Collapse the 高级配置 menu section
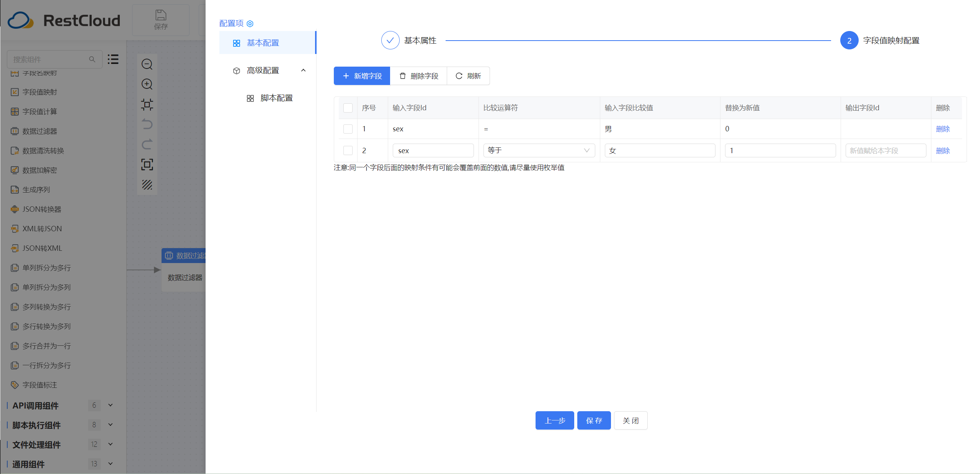This screenshot has height=474, width=980. tap(303, 70)
